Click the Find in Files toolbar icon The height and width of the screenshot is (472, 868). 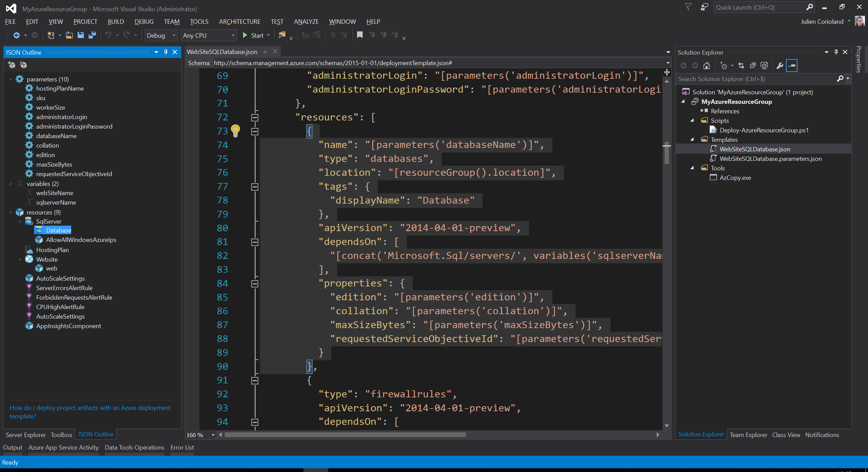282,35
